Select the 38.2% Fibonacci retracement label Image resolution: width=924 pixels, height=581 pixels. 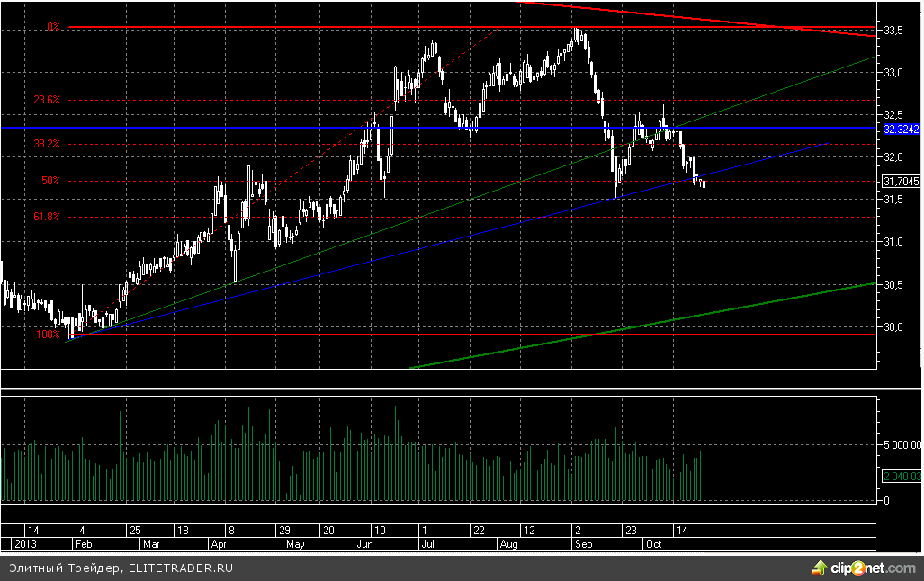pyautogui.click(x=47, y=144)
